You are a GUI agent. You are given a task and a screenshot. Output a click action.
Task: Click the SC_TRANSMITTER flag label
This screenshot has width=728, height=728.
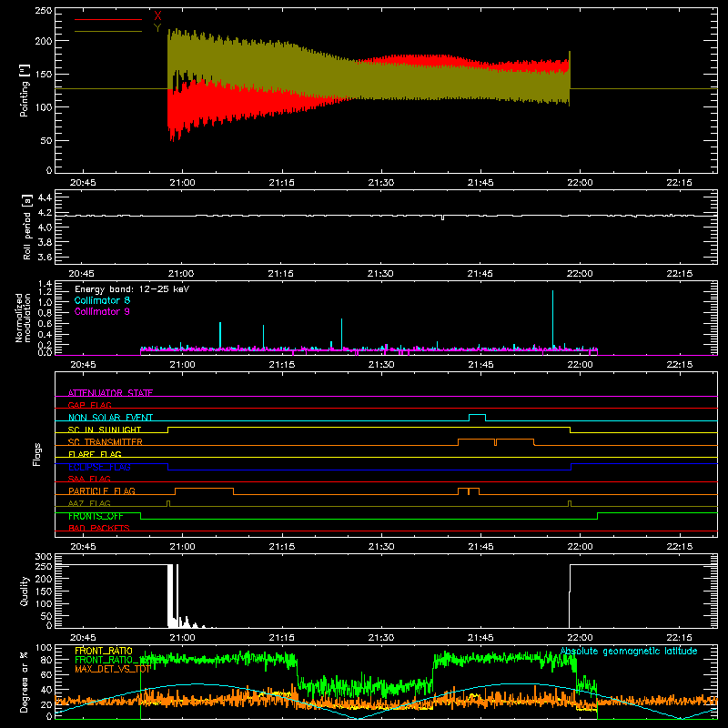[106, 442]
